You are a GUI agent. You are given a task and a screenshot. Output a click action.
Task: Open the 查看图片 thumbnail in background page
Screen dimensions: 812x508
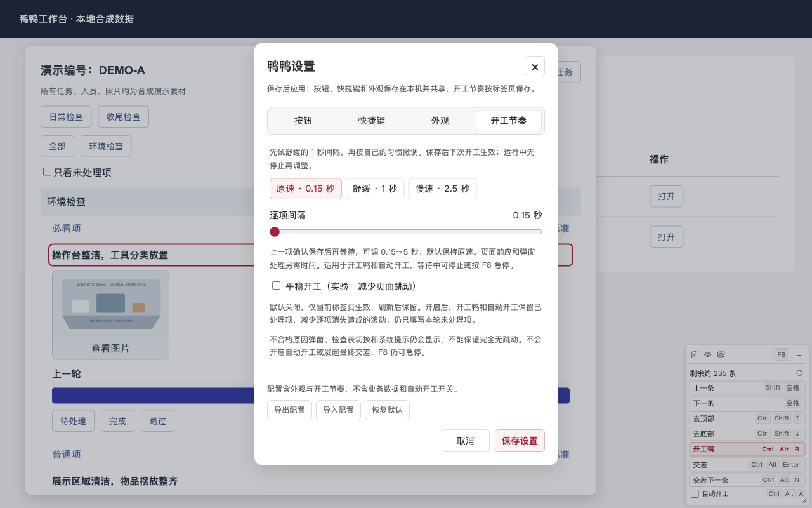coord(110,315)
